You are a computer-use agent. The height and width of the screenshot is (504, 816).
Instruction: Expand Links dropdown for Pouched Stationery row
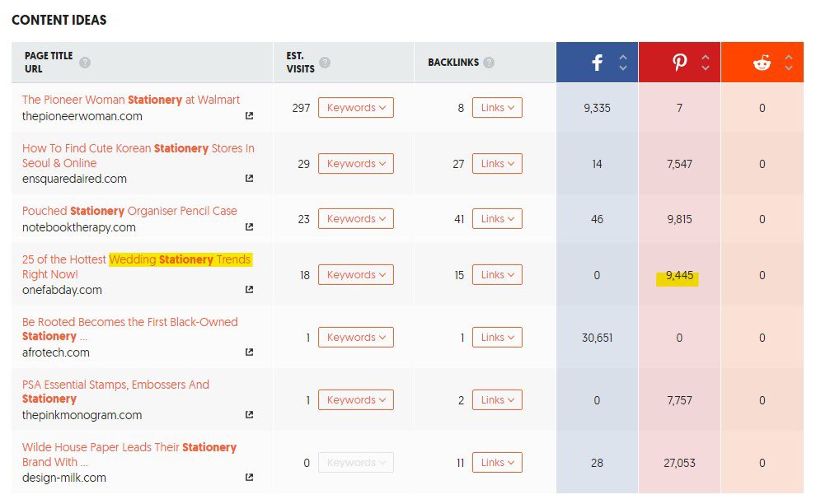(497, 218)
